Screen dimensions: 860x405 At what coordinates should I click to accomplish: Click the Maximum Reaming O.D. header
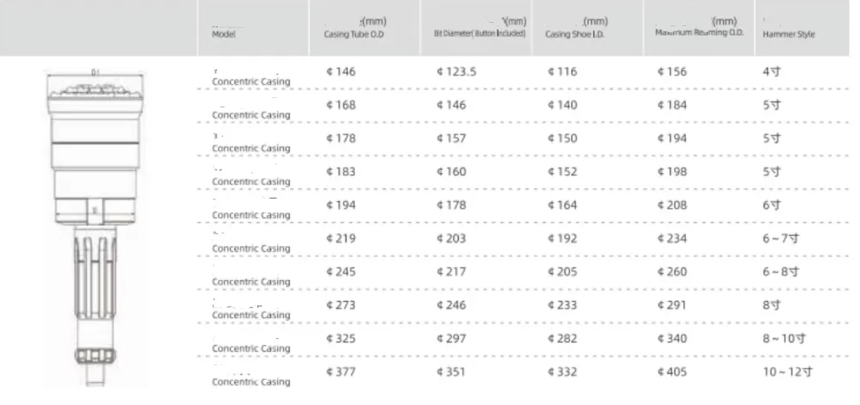[697, 33]
